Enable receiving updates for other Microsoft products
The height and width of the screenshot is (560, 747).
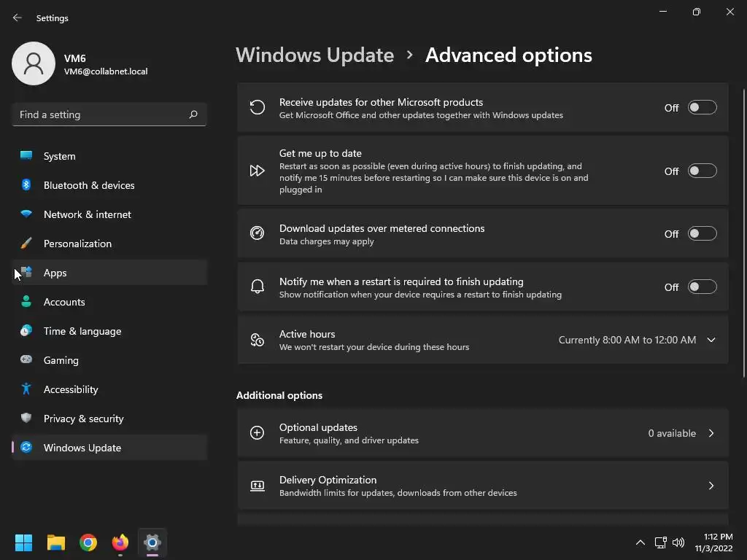(703, 108)
